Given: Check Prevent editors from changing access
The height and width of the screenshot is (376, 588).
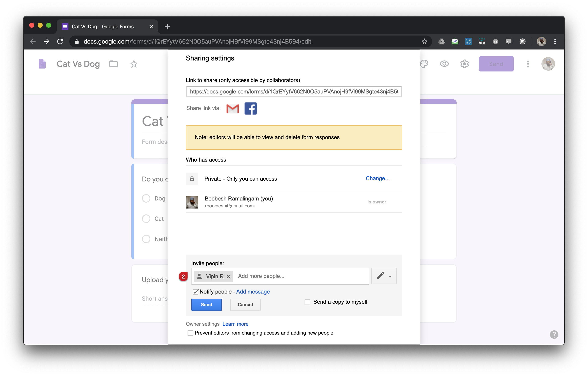Looking at the screenshot, I should pyautogui.click(x=190, y=333).
